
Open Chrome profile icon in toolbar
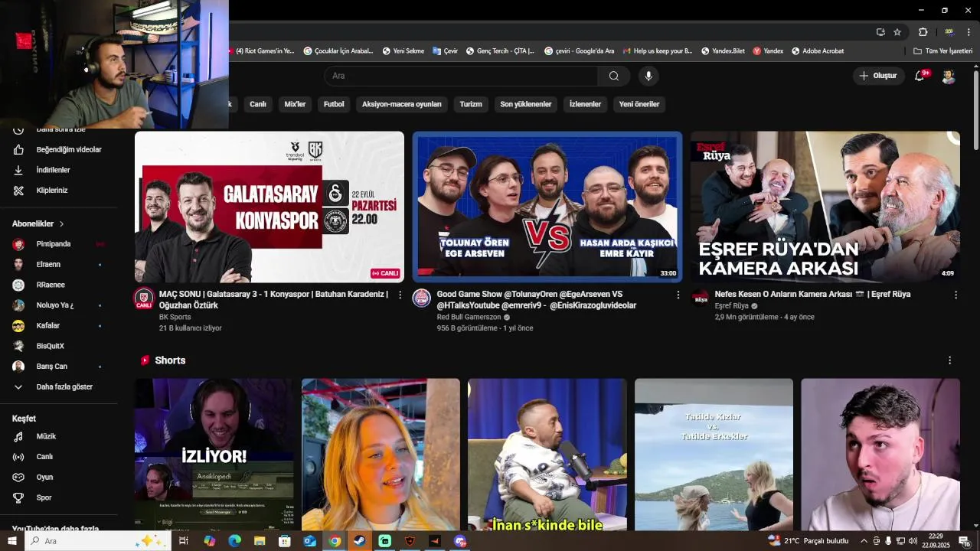(949, 32)
